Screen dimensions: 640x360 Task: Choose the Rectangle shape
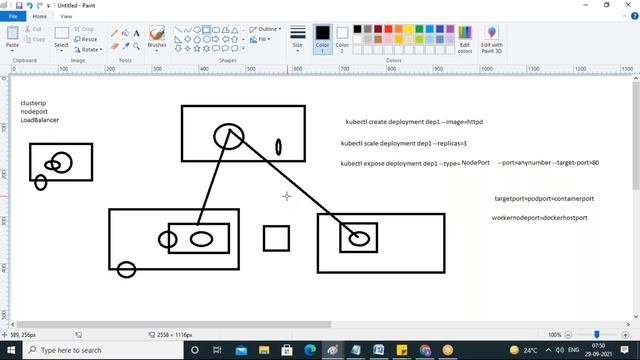[x=207, y=30]
